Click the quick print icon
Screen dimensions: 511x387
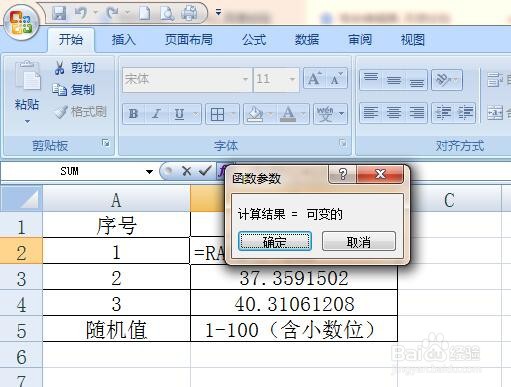click(x=189, y=13)
